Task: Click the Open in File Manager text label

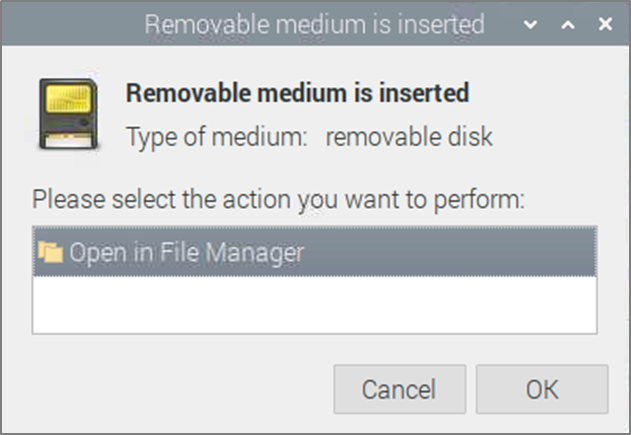Action: tap(187, 253)
